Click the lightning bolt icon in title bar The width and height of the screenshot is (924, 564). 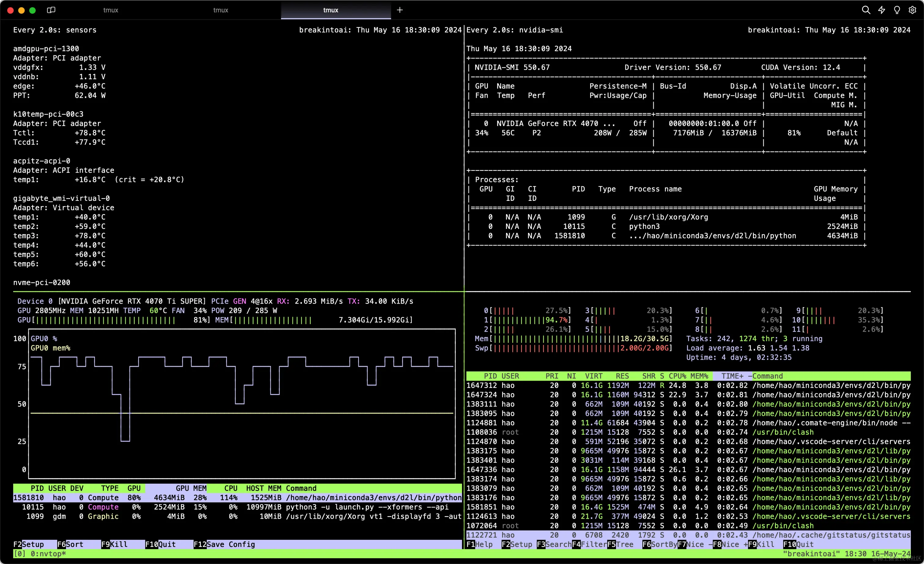[x=881, y=10]
